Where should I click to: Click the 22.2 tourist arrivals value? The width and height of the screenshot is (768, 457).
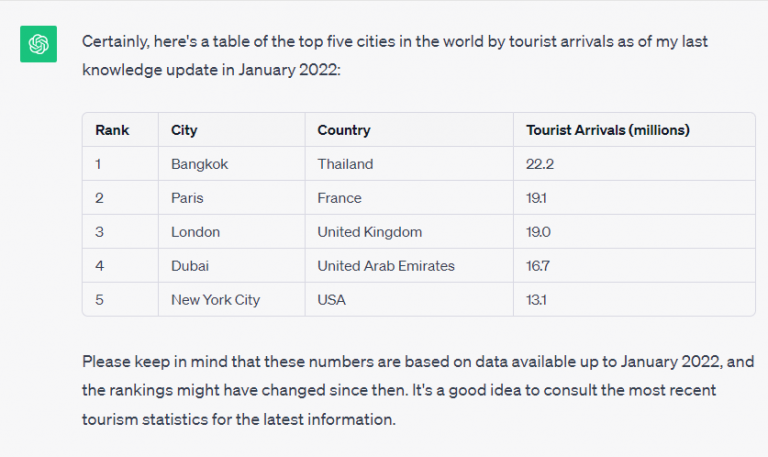pos(541,164)
